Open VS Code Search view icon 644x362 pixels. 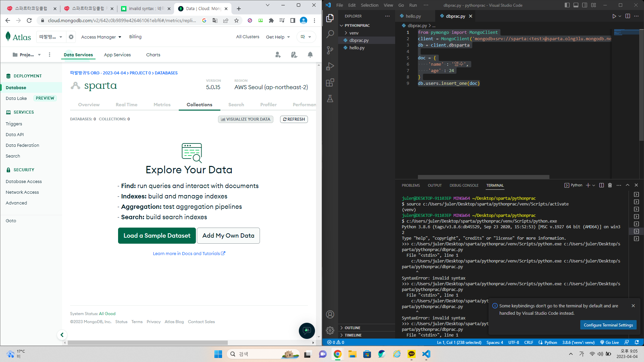coord(330,34)
